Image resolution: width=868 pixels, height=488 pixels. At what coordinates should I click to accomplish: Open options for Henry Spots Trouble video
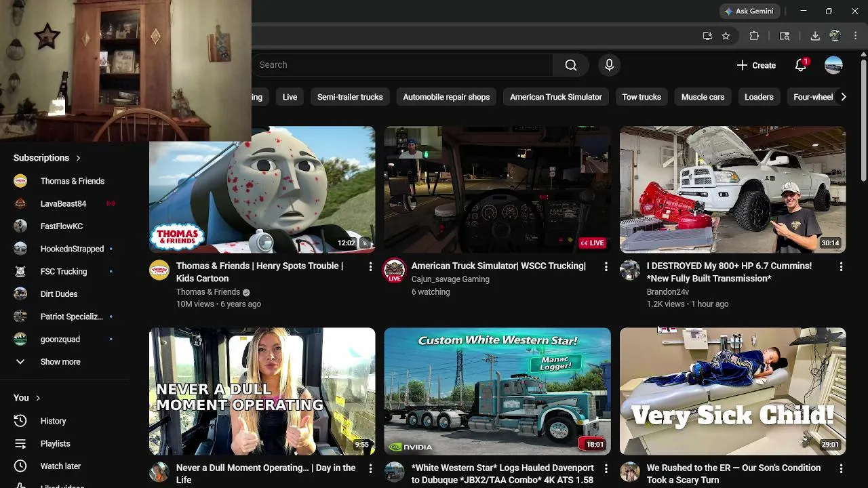click(x=370, y=267)
